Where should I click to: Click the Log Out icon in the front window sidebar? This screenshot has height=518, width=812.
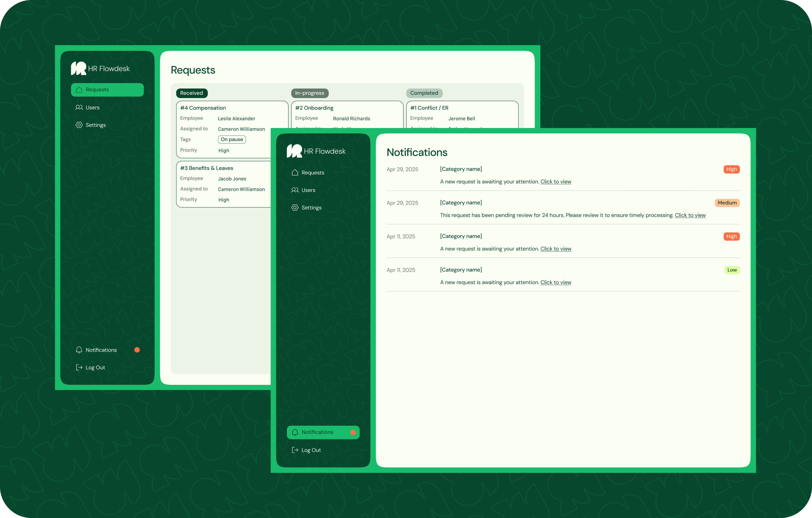point(295,450)
